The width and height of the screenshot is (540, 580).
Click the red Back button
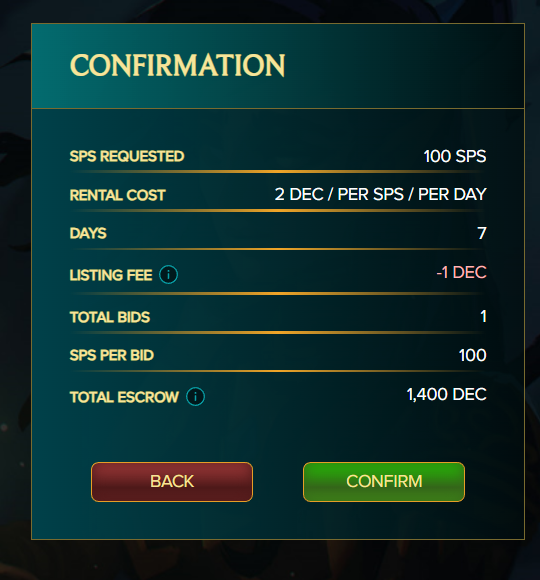pos(172,482)
